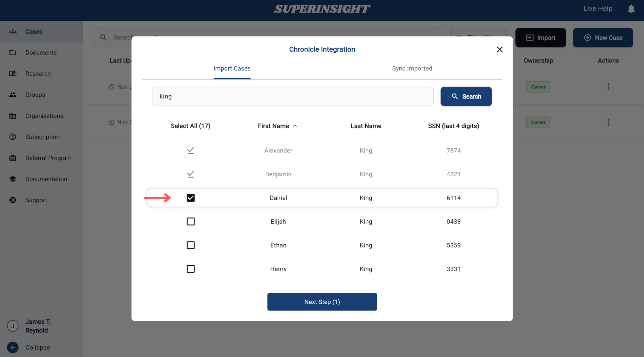644x357 pixels.
Task: Open the notification bell in header
Action: [x=631, y=8]
